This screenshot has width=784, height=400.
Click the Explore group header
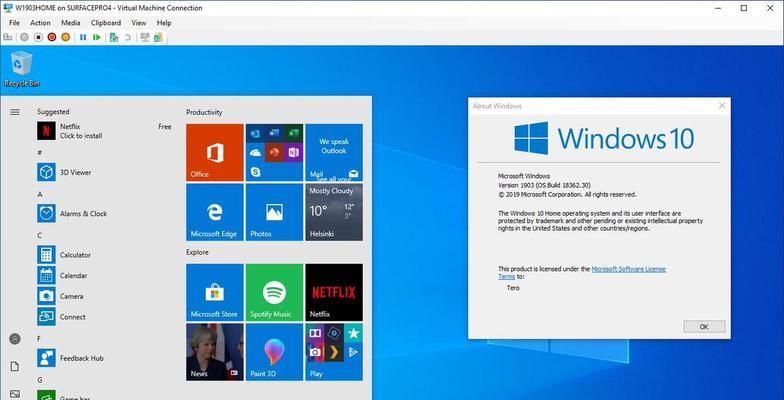coord(197,252)
